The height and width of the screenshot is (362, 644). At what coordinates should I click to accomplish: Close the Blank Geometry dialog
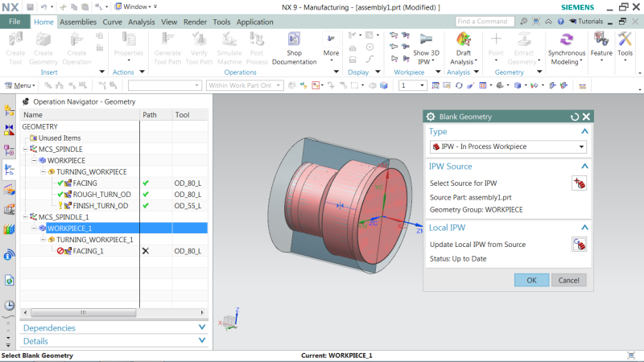[x=587, y=117]
